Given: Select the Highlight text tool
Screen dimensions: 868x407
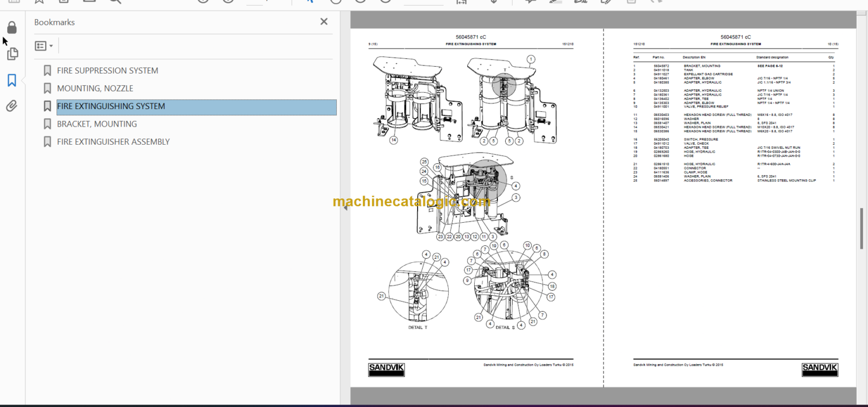Looking at the screenshot, I should (555, 2).
